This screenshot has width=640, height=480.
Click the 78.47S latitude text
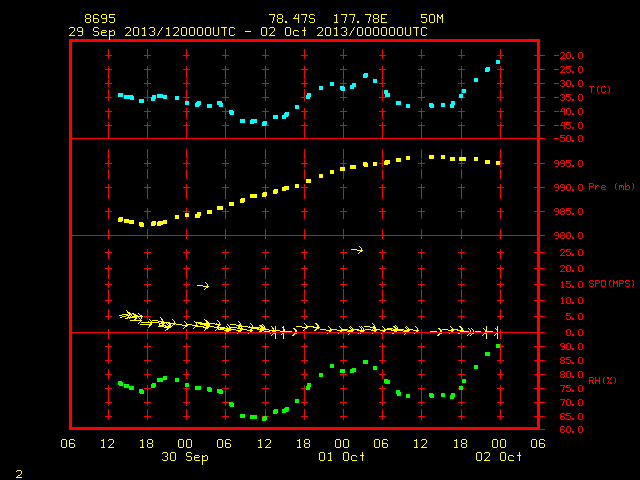click(292, 19)
